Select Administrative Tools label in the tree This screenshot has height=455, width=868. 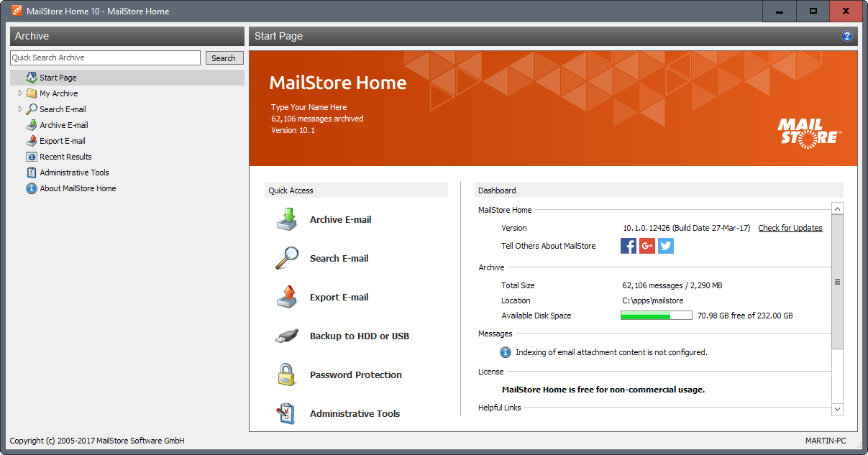tap(75, 173)
